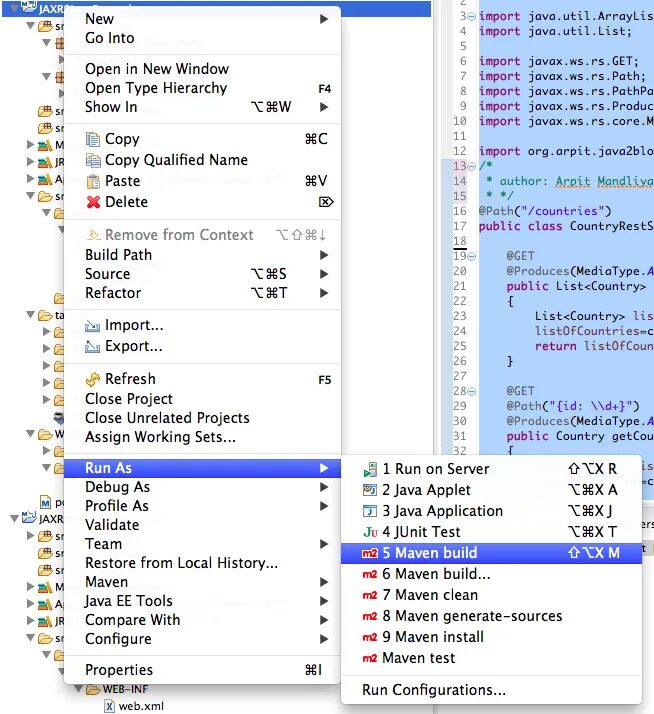Click m2 icon beside 6 Maven build...
654x714 pixels.
[370, 574]
